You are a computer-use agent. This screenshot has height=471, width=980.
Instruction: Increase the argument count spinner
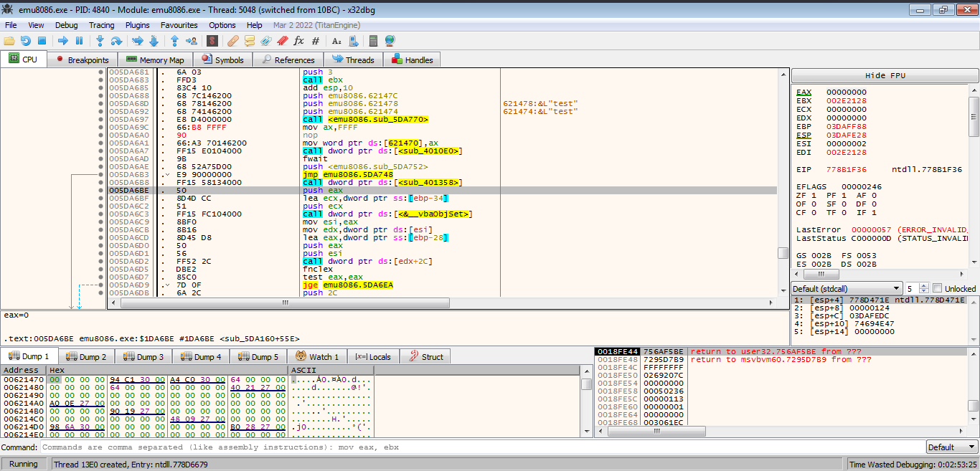click(925, 285)
